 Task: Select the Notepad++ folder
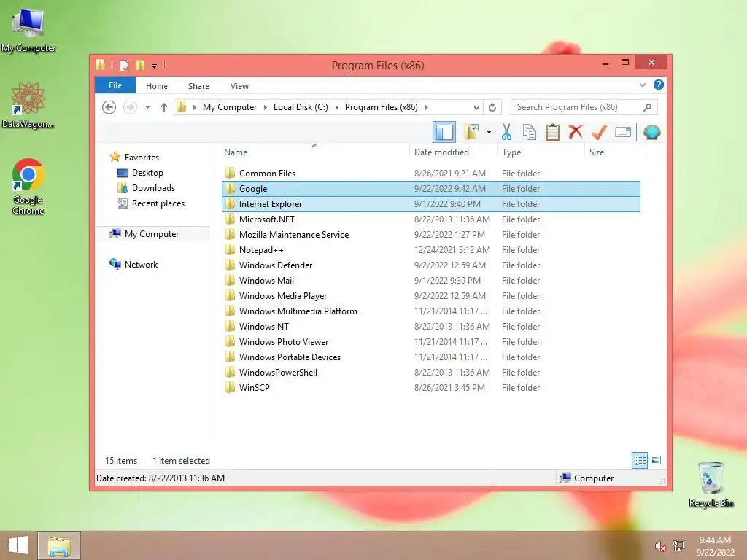click(431, 249)
